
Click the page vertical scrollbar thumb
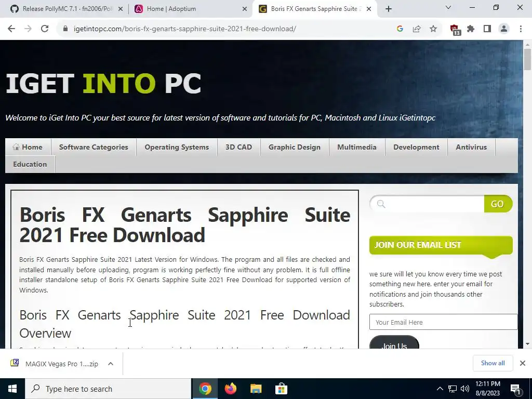click(527, 59)
